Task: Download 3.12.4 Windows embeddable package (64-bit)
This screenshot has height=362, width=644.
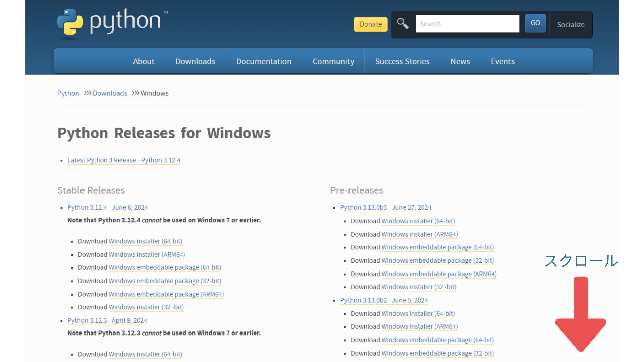Action: point(165,267)
